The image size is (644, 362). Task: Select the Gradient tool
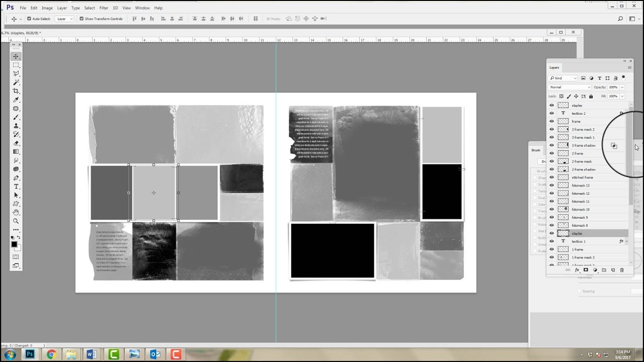(16, 151)
